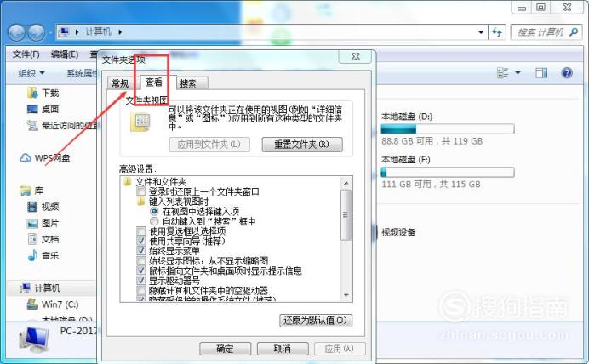Select 在视图中选择键入项 radio button

pyautogui.click(x=154, y=211)
